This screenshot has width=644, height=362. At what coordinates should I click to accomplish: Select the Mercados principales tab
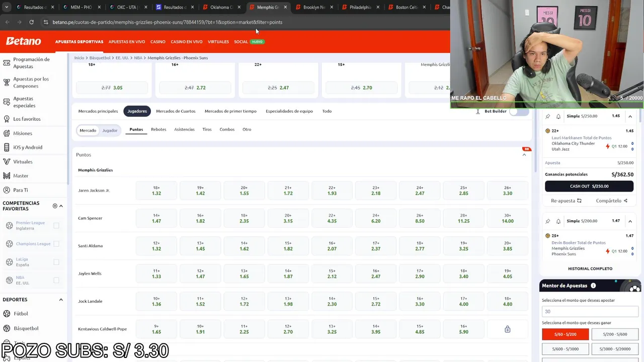pos(98,111)
